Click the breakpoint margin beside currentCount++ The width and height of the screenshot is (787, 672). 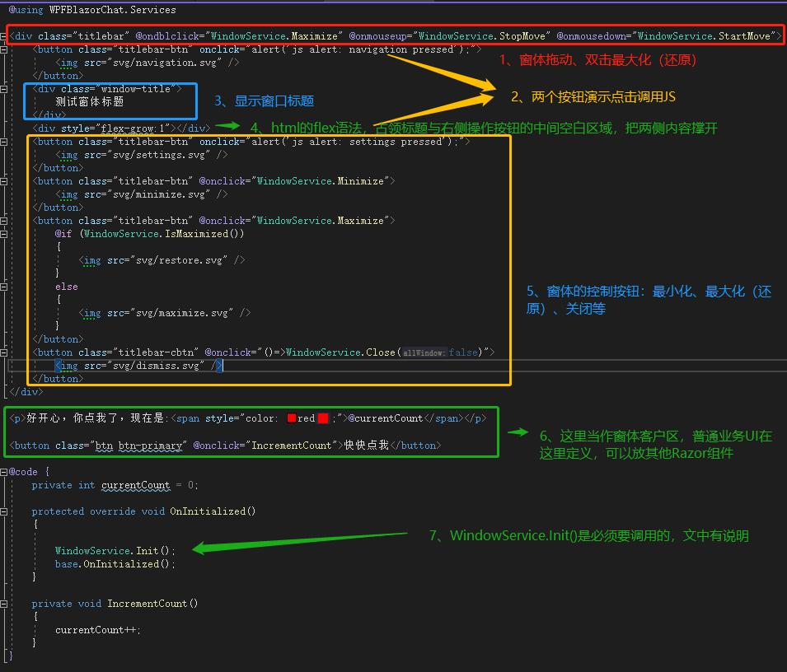(4, 629)
